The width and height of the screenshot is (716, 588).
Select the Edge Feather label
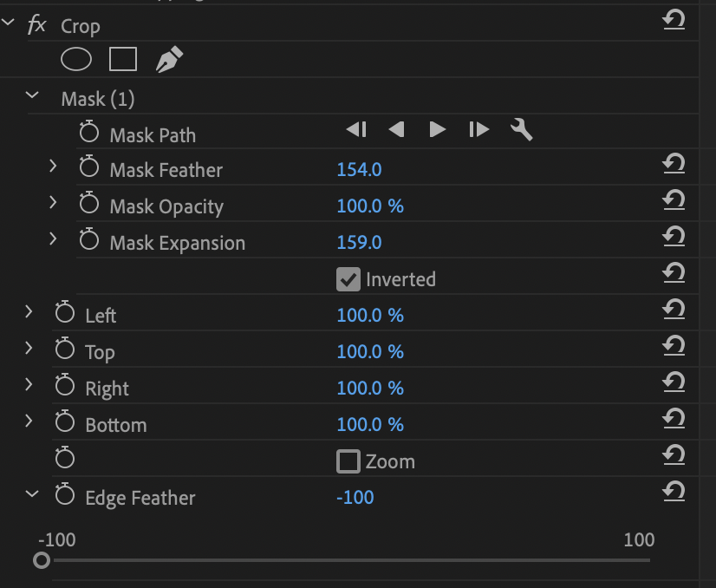140,498
